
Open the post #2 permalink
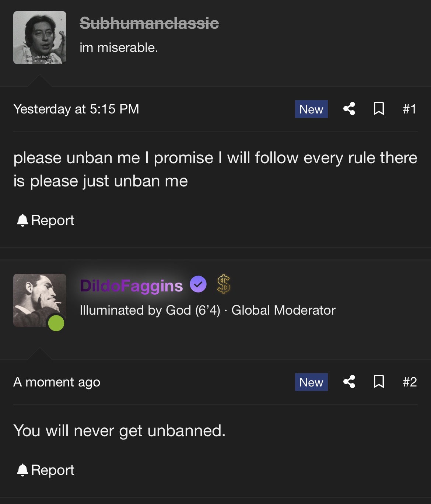coord(410,382)
